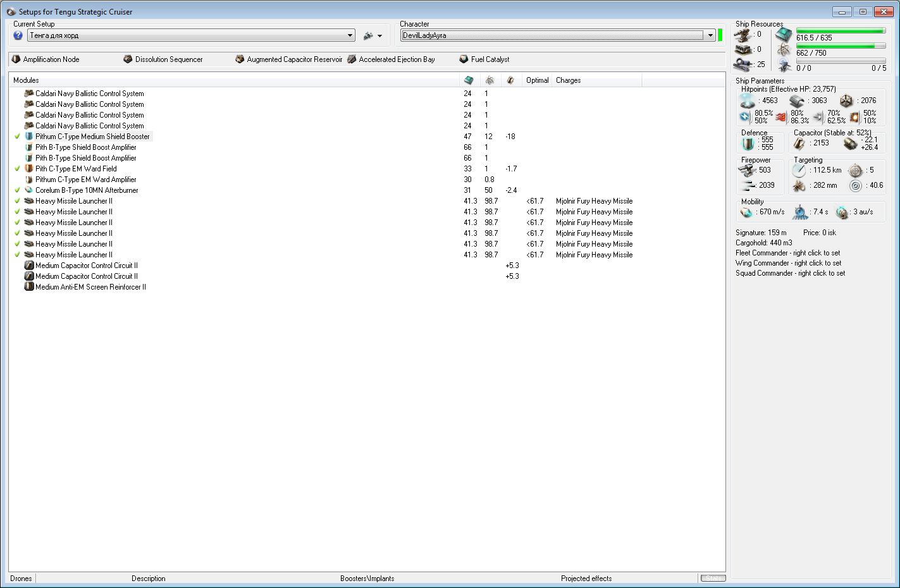The width and height of the screenshot is (900, 588).
Task: Click the structure hitpoints icon beside 2076
Action: pos(846,101)
